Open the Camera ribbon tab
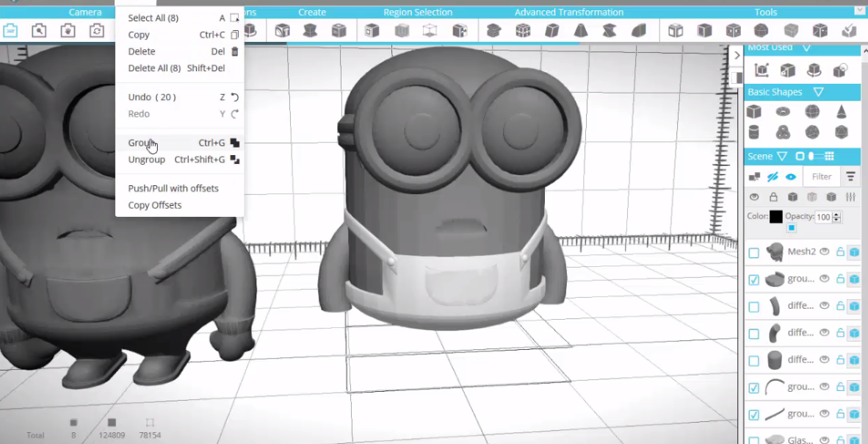 (x=85, y=12)
